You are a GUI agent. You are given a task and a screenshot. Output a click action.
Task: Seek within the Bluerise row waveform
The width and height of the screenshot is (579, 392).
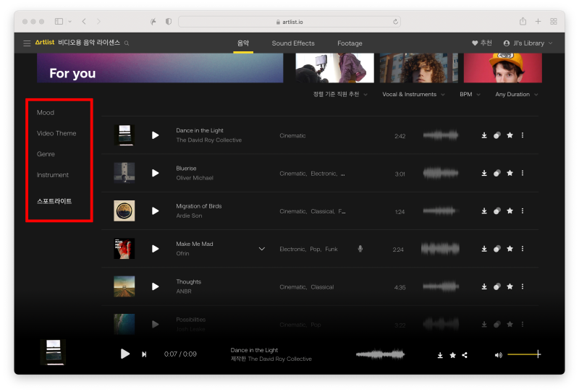[x=441, y=173]
